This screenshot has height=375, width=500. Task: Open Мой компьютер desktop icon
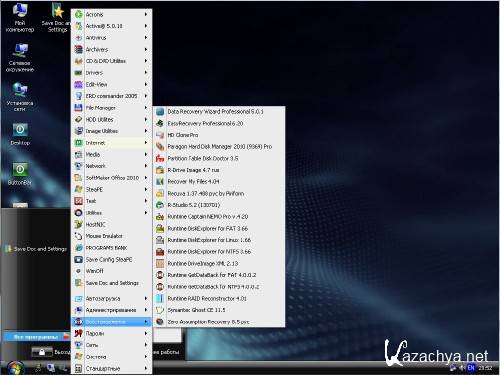coord(20,17)
